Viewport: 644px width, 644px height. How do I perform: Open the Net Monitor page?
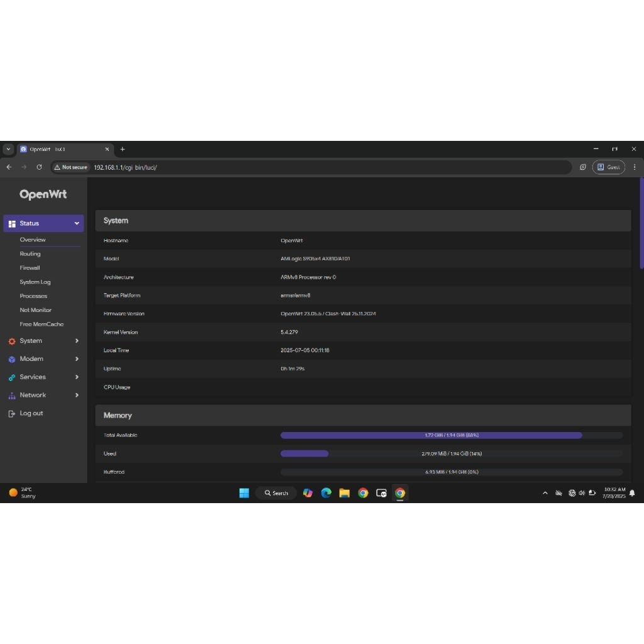click(35, 310)
